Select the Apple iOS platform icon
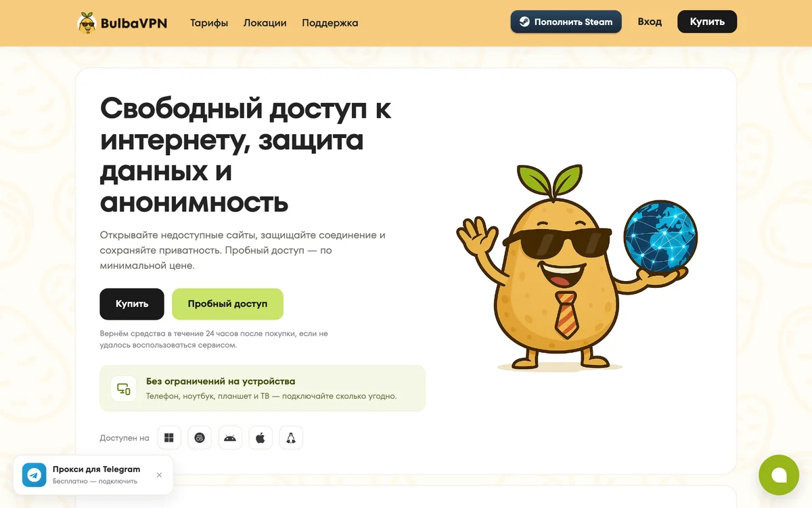The width and height of the screenshot is (812, 508). [x=261, y=438]
